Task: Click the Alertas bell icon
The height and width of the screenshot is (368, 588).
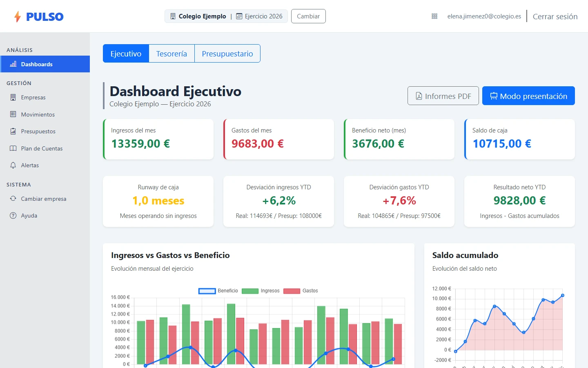Action: click(13, 165)
